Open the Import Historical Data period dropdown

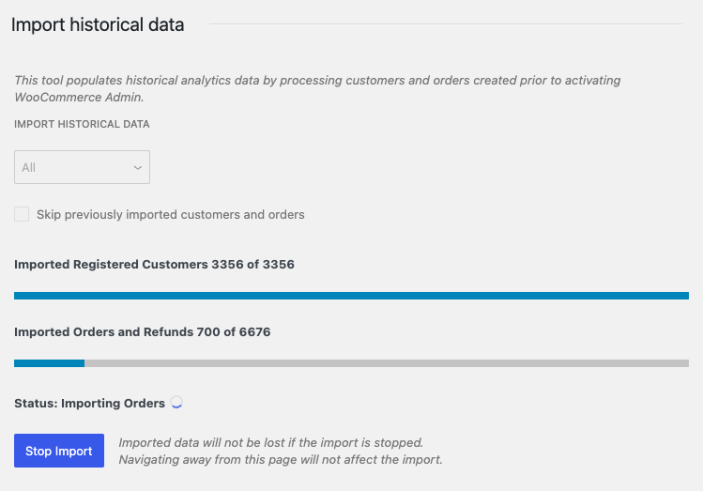82,168
